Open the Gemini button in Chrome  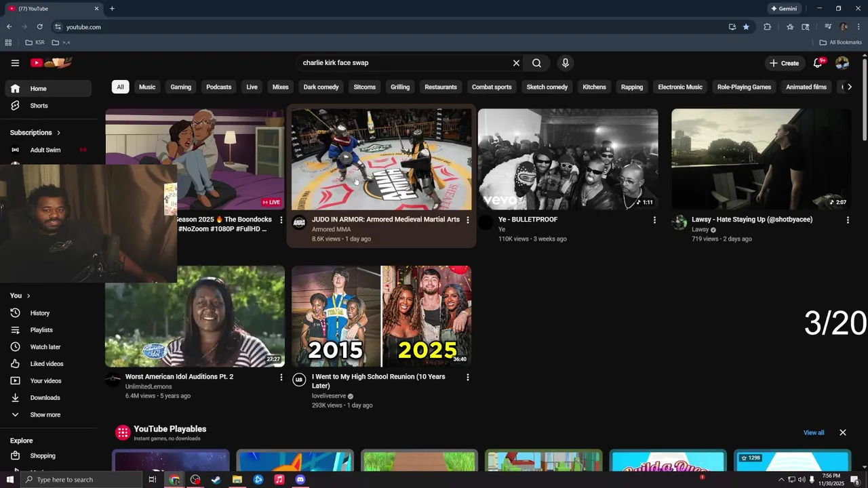784,9
